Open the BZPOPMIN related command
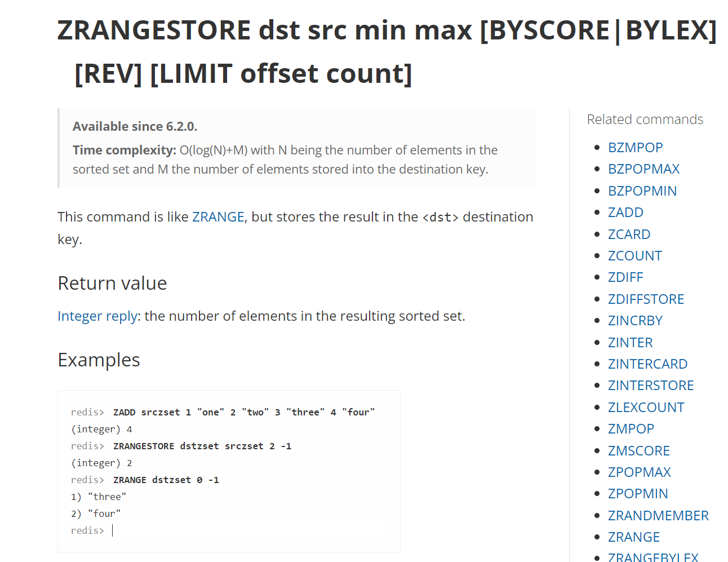 click(642, 191)
